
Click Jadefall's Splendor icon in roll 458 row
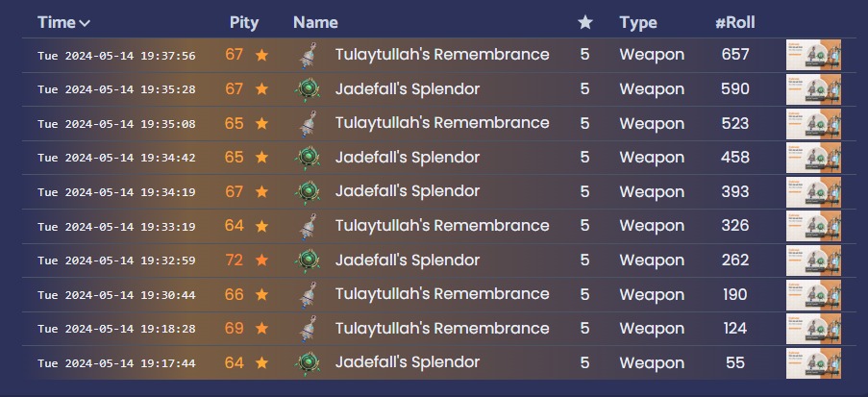308,158
